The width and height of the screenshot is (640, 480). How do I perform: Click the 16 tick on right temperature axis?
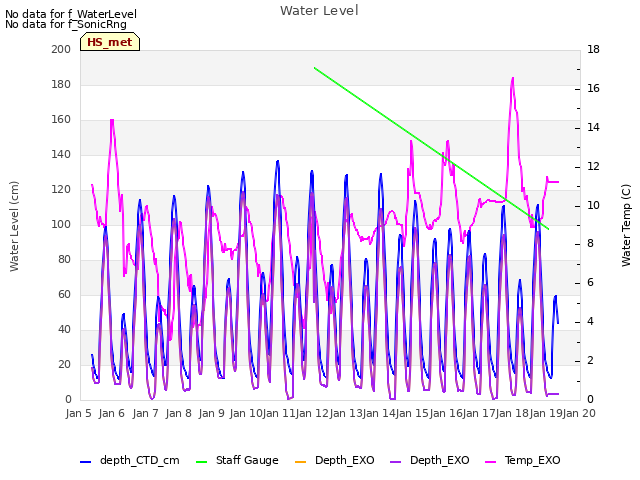pos(593,89)
